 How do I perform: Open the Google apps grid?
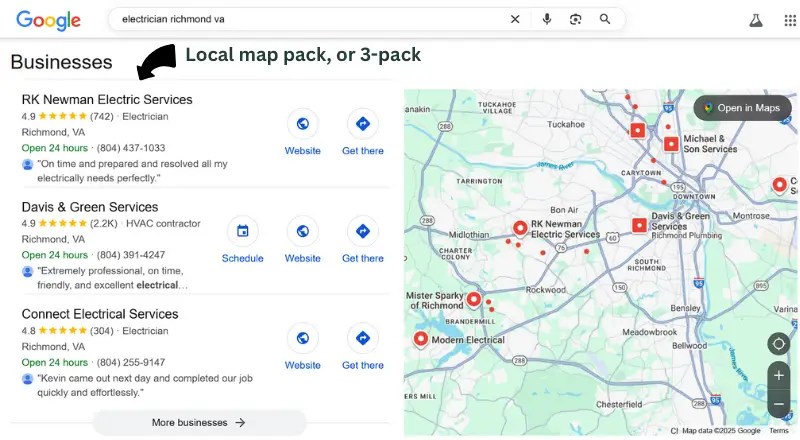790,20
